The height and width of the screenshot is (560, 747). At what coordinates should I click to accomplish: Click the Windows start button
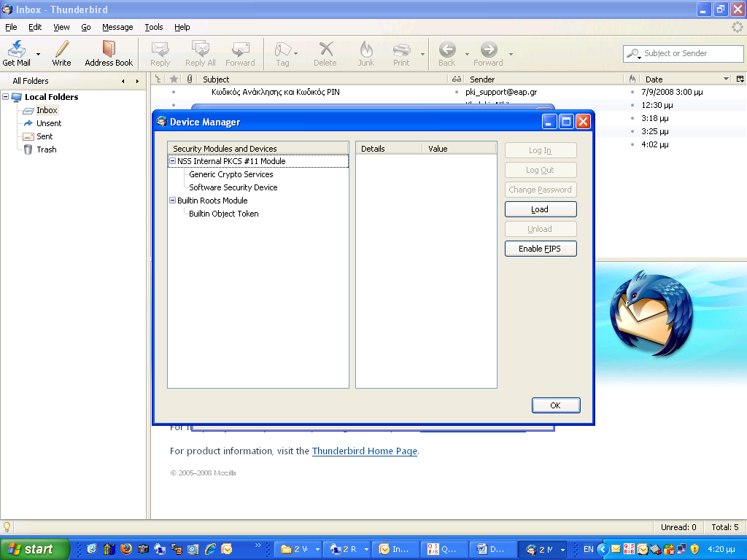pyautogui.click(x=34, y=549)
